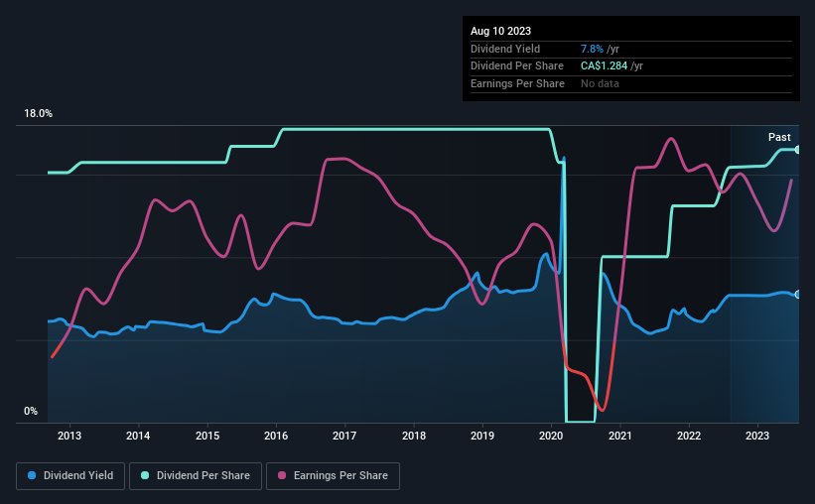
Task: Click the 2023 x-axis label
Action: point(757,436)
